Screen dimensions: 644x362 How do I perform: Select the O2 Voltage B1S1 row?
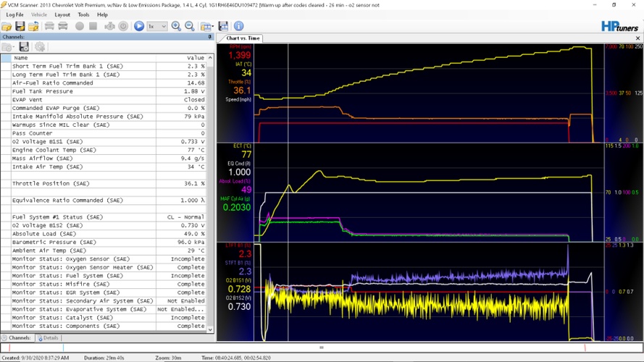point(104,142)
